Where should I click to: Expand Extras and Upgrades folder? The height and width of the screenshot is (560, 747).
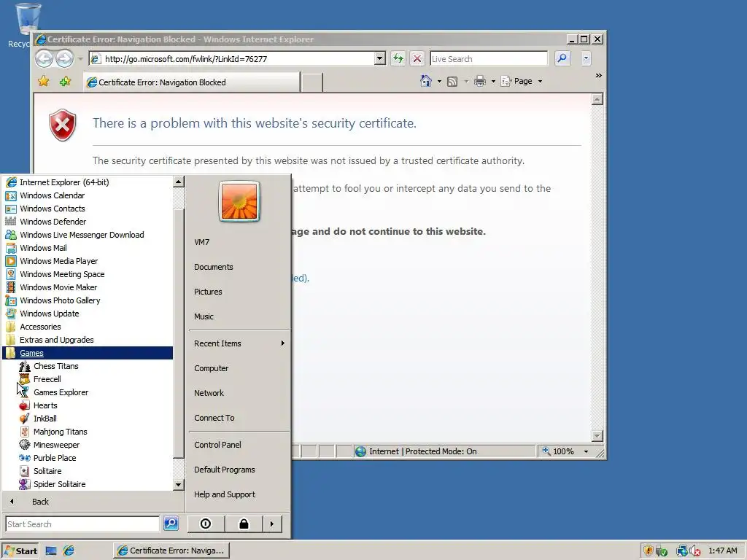[x=56, y=340]
